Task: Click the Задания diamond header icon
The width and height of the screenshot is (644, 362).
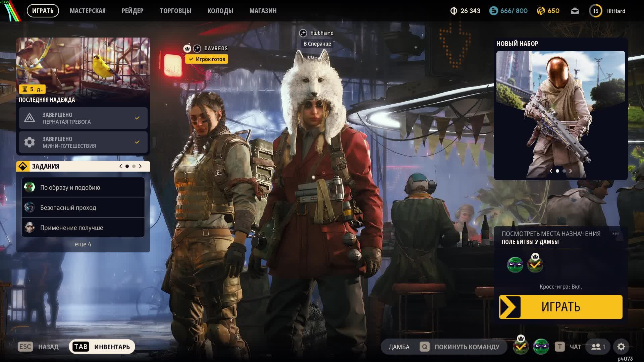Action: [x=23, y=166]
